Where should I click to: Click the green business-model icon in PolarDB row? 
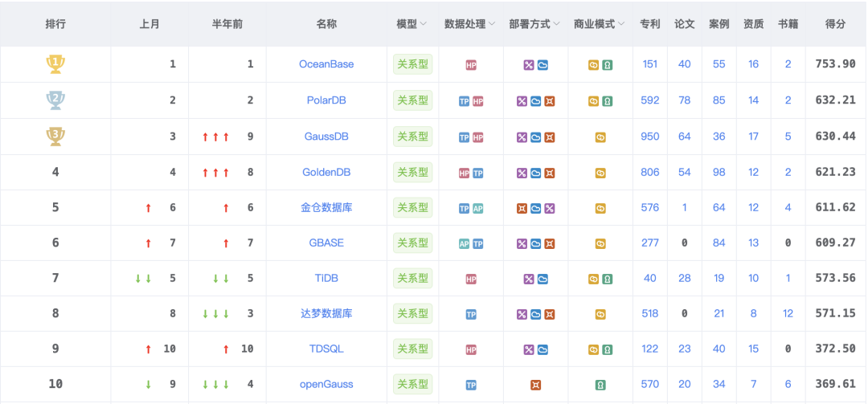[608, 101]
